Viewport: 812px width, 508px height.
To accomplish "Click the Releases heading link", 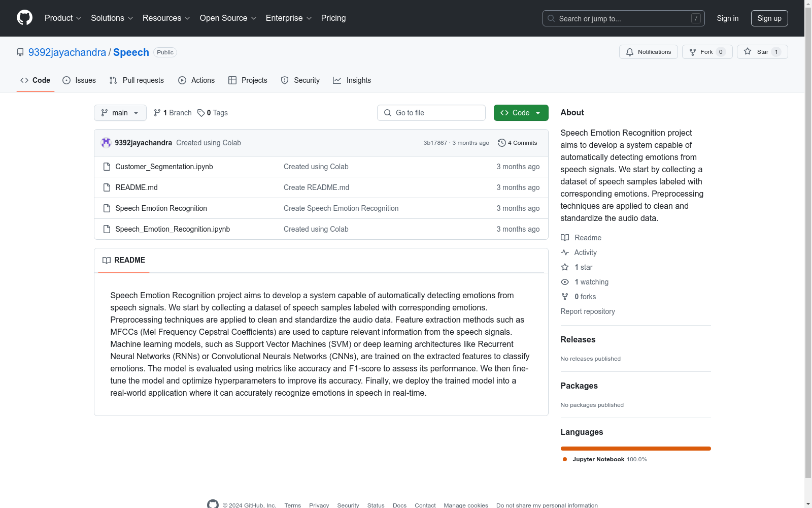I will [x=578, y=340].
